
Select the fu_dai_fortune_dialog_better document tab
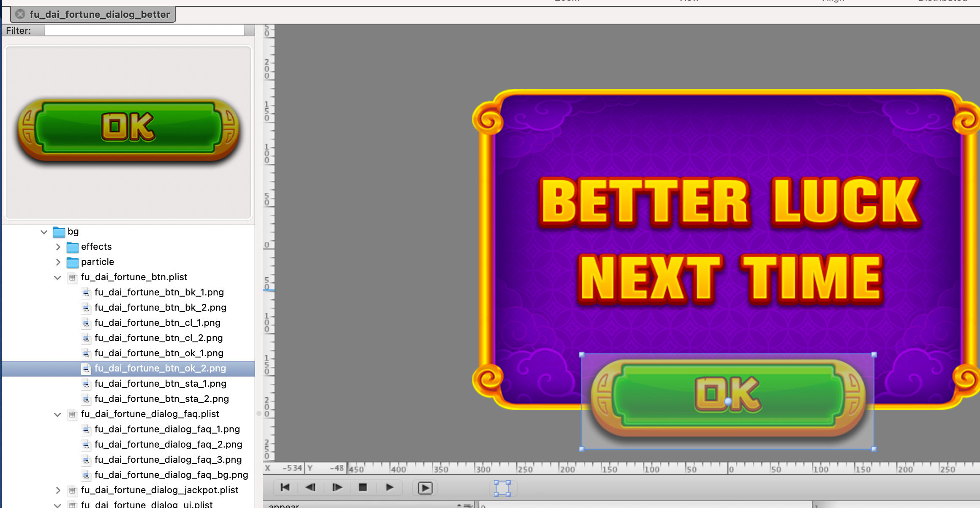[99, 14]
